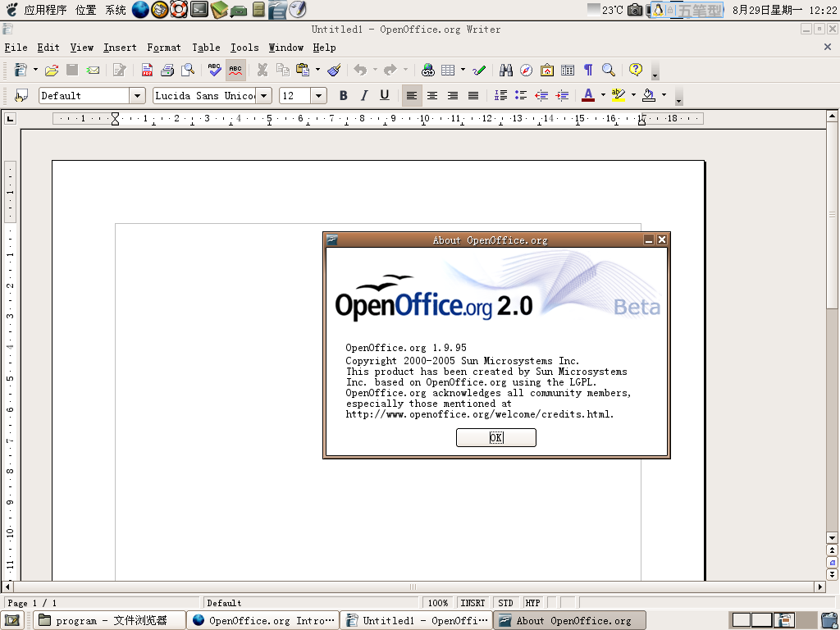Print file directly icon
Image resolution: width=840 pixels, height=630 pixels.
coord(167,70)
